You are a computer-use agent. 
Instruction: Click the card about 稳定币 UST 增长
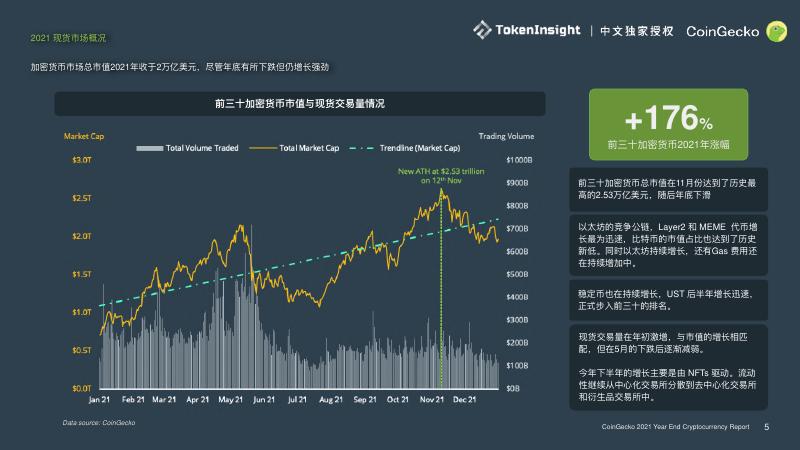(x=668, y=300)
